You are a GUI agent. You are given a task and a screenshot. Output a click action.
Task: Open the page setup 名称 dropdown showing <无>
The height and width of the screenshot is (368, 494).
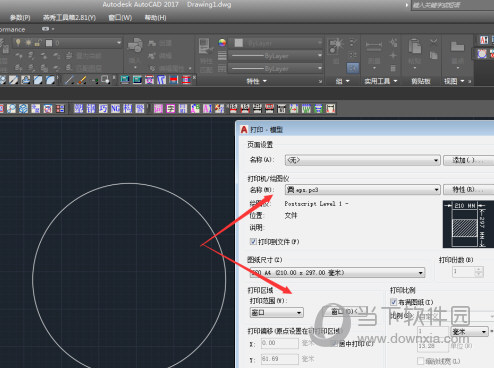tap(363, 160)
